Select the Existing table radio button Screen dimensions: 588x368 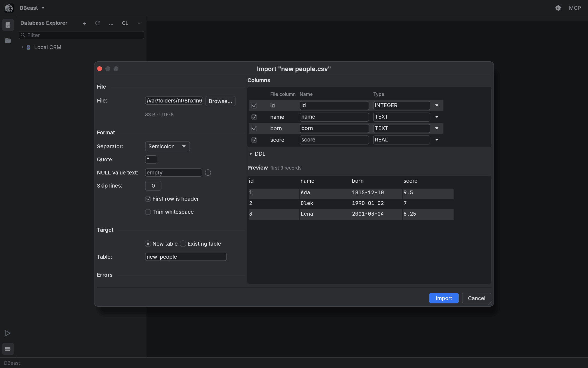183,244
